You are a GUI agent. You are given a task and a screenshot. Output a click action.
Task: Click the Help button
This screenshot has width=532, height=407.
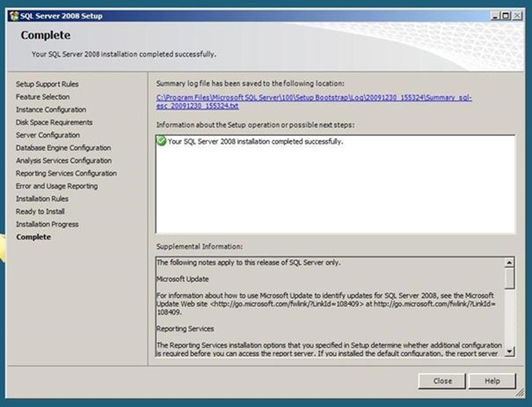click(492, 381)
